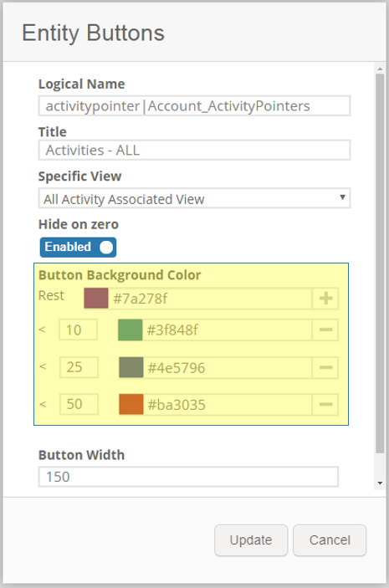Click into the Title field Activities - ALL
Screen dimensions: 389x588
(194, 150)
